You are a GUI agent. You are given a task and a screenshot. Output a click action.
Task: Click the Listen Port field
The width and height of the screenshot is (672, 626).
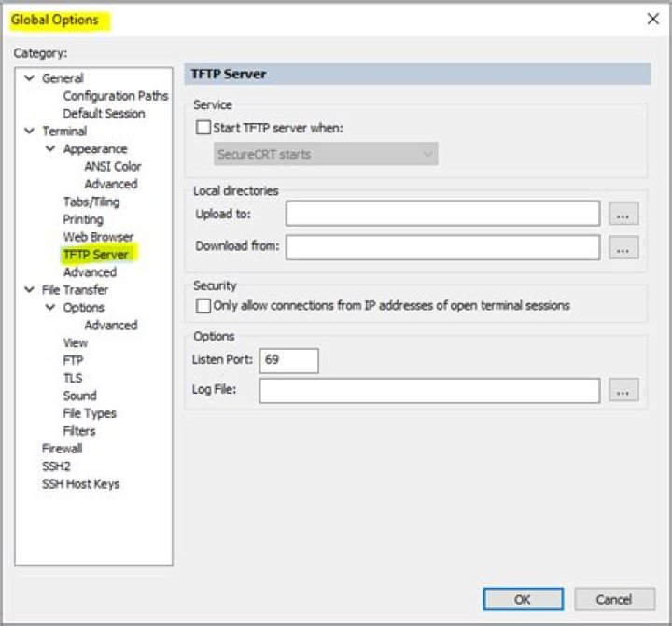[x=290, y=360]
